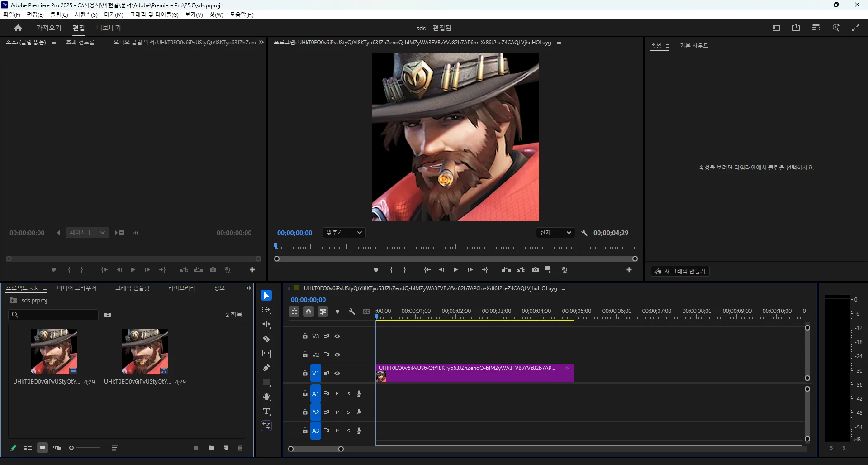868x465 pixels.
Task: Open the Project sds panel menu
Action: tap(45, 288)
